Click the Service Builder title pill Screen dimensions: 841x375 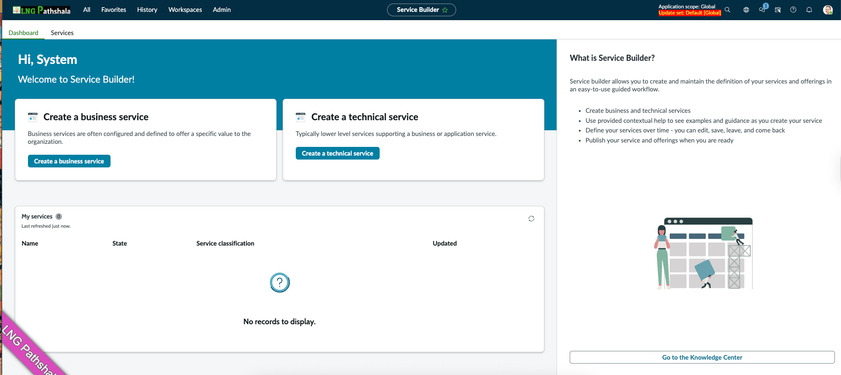click(x=422, y=10)
